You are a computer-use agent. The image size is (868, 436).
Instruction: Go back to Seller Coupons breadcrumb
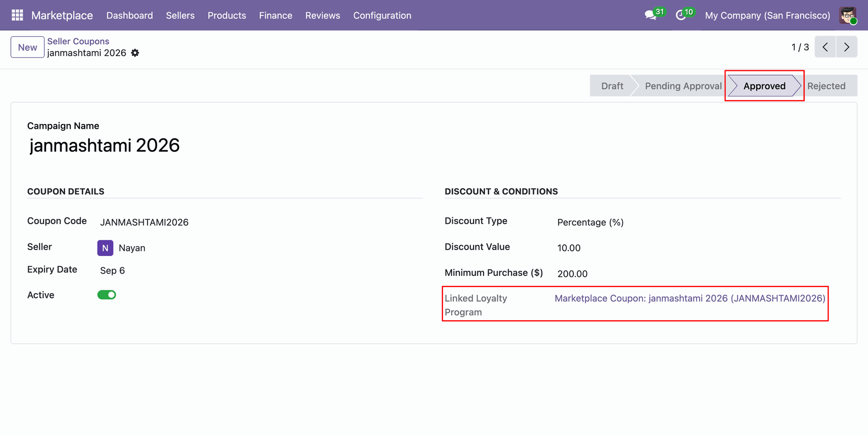point(78,41)
